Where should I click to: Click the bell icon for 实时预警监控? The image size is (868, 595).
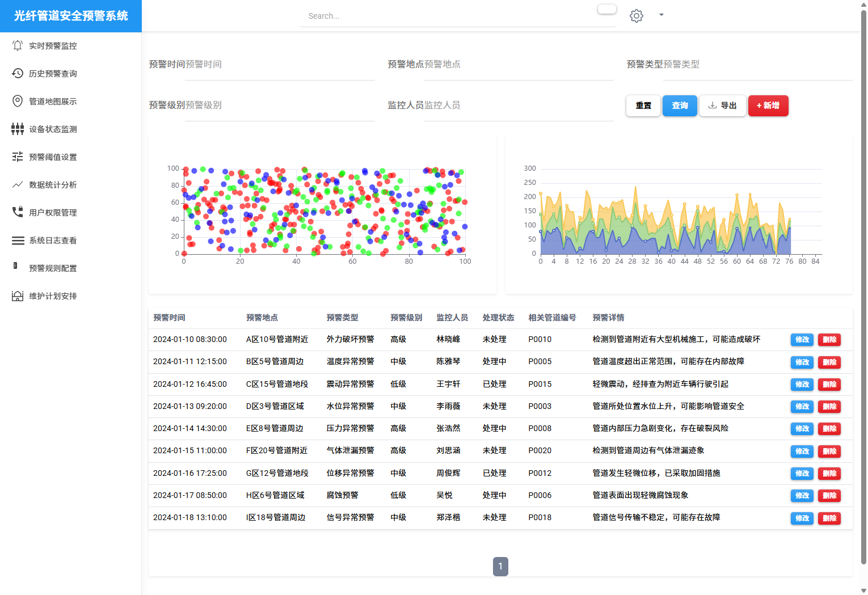[18, 45]
